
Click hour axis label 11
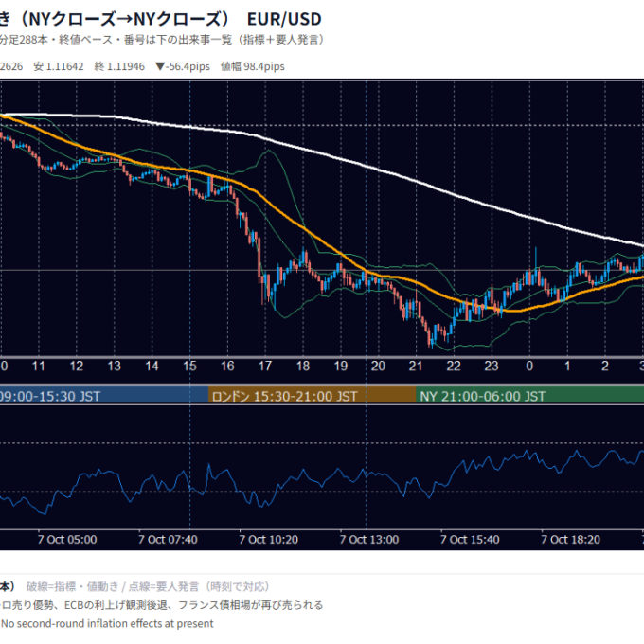[x=38, y=366]
